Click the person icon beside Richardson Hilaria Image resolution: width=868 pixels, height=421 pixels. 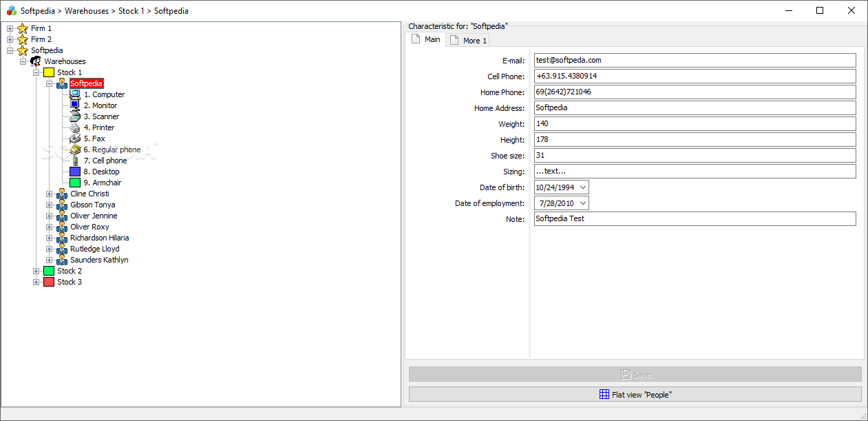coord(62,238)
